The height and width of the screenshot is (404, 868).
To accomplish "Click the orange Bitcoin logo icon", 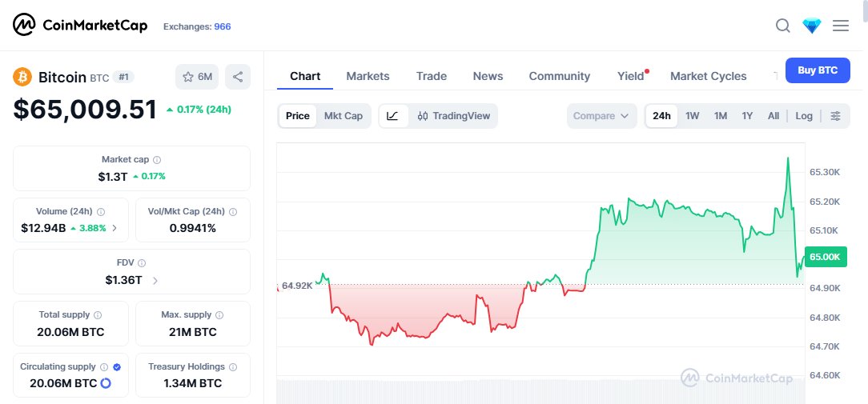I will 22,77.
